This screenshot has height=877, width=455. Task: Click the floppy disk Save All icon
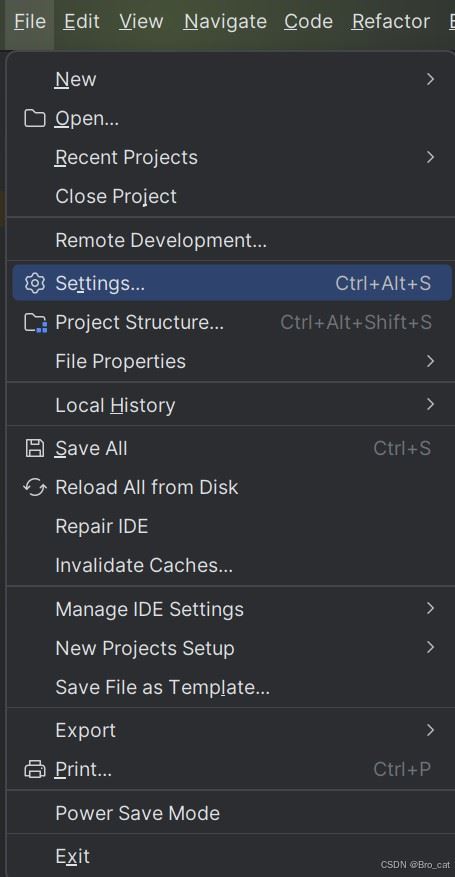(x=35, y=449)
